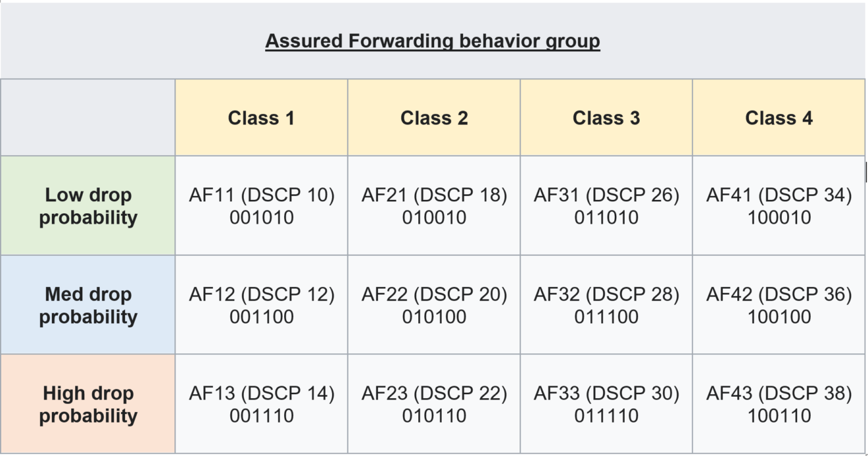Select the AF21 (DSCP 18) cell

tap(434, 206)
